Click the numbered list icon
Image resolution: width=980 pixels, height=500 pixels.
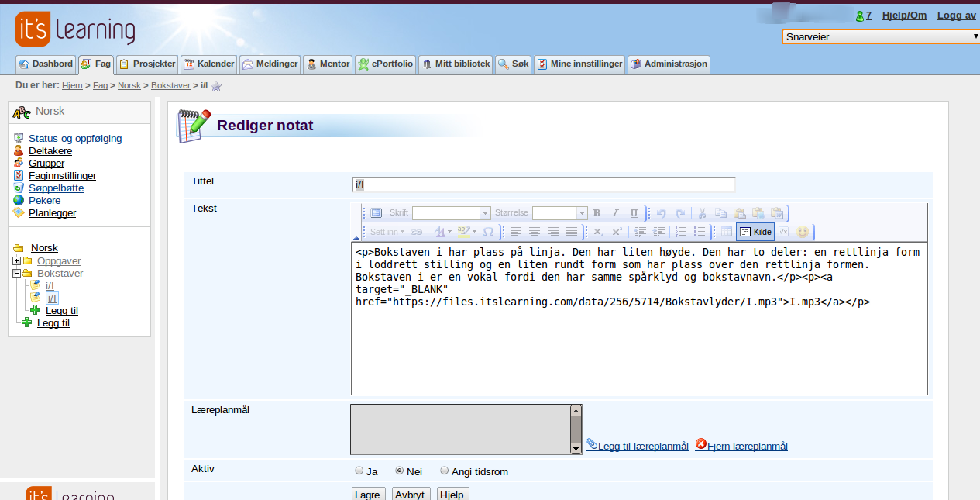(x=681, y=232)
